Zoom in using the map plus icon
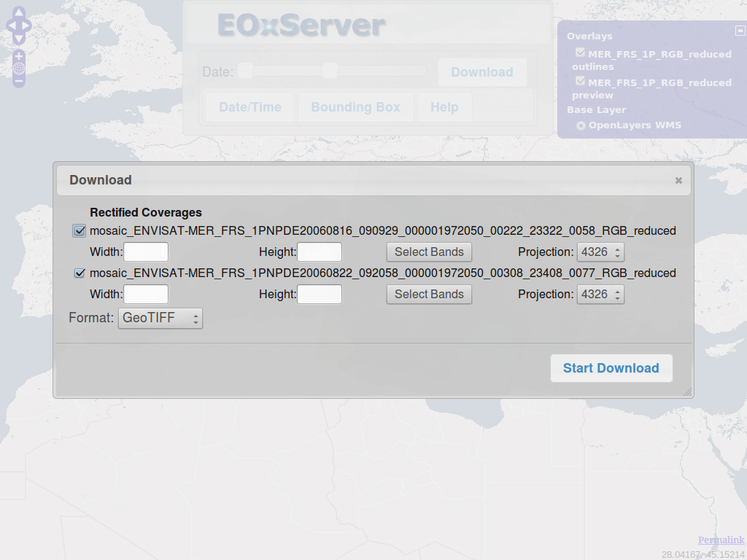747x560 pixels. coord(18,56)
